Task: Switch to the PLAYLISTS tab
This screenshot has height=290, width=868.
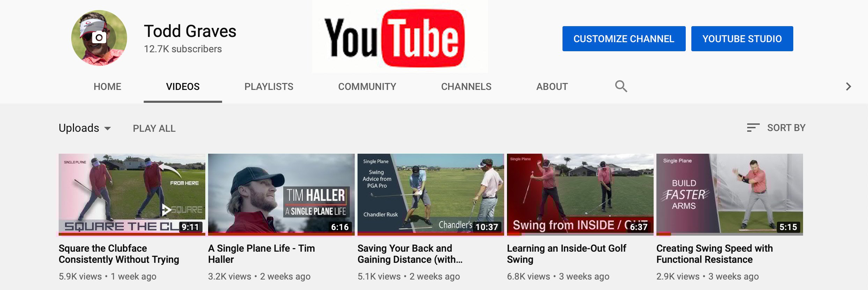Action: (269, 86)
